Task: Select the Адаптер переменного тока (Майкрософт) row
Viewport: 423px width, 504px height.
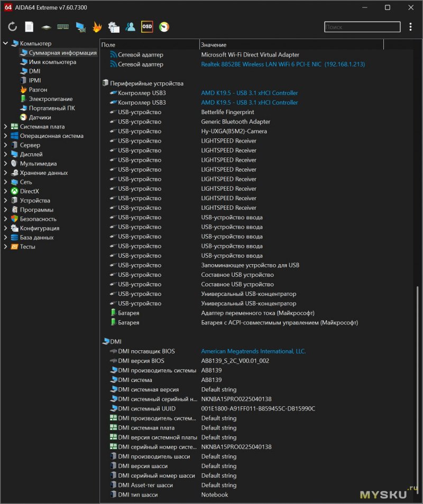Action: (x=256, y=313)
